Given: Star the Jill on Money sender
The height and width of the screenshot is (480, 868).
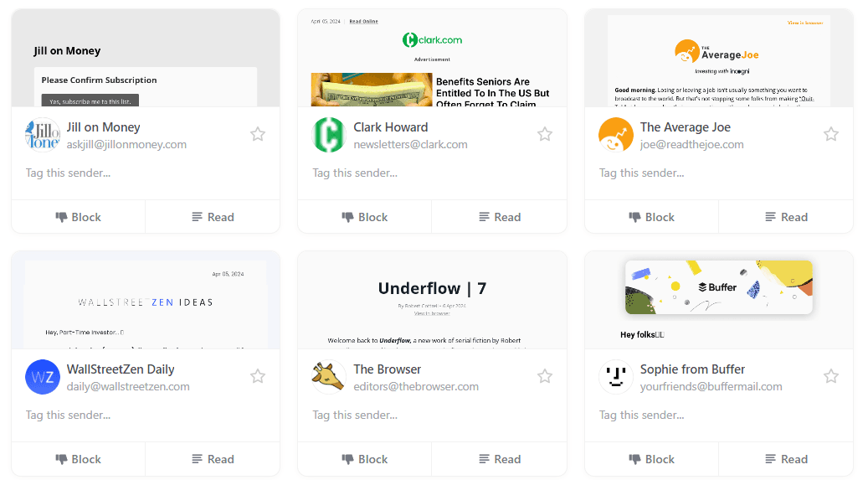Looking at the screenshot, I should pos(258,134).
